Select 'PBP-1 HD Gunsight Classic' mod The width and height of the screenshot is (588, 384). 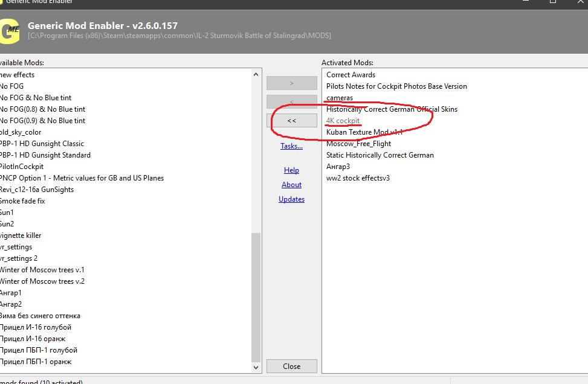coord(42,144)
